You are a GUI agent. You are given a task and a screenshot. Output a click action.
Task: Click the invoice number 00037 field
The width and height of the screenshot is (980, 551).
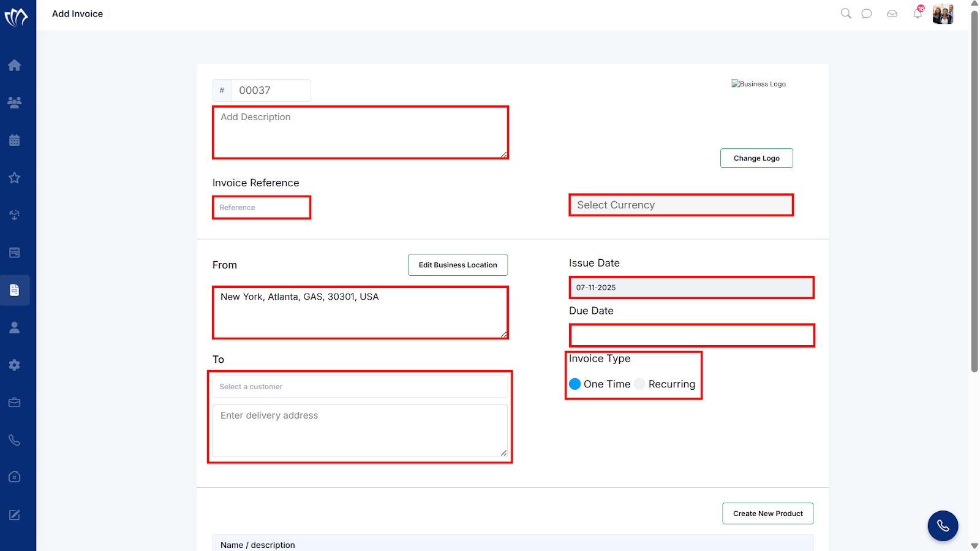271,90
